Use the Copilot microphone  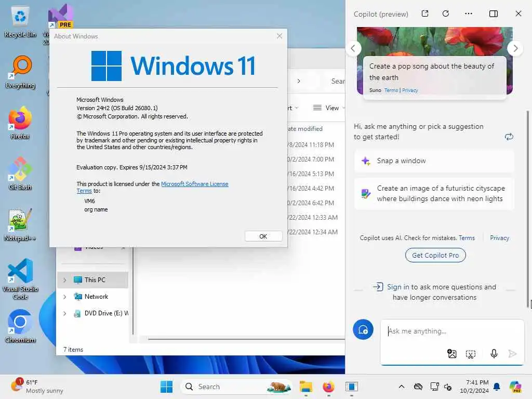point(494,354)
